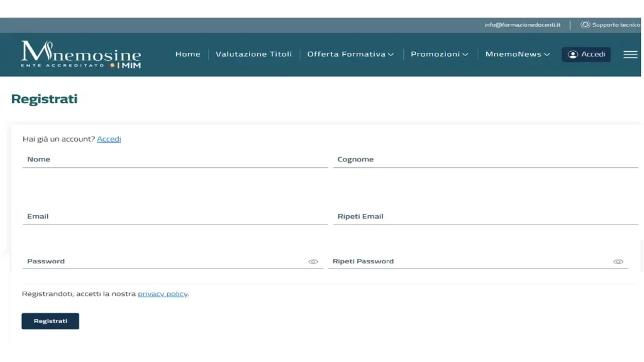Show the Password field contents via eye icon
The width and height of the screenshot is (644, 362).
(x=313, y=261)
